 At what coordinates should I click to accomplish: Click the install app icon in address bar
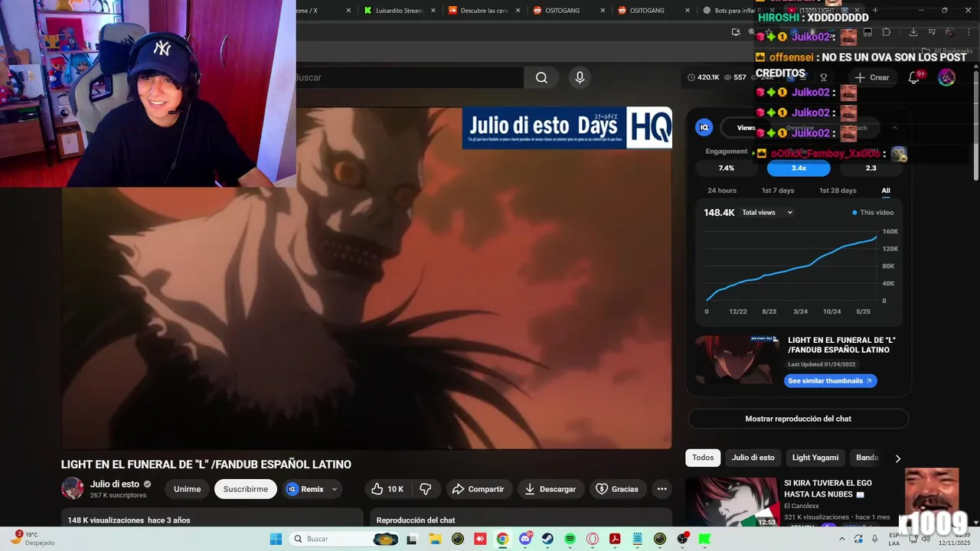[x=736, y=32]
